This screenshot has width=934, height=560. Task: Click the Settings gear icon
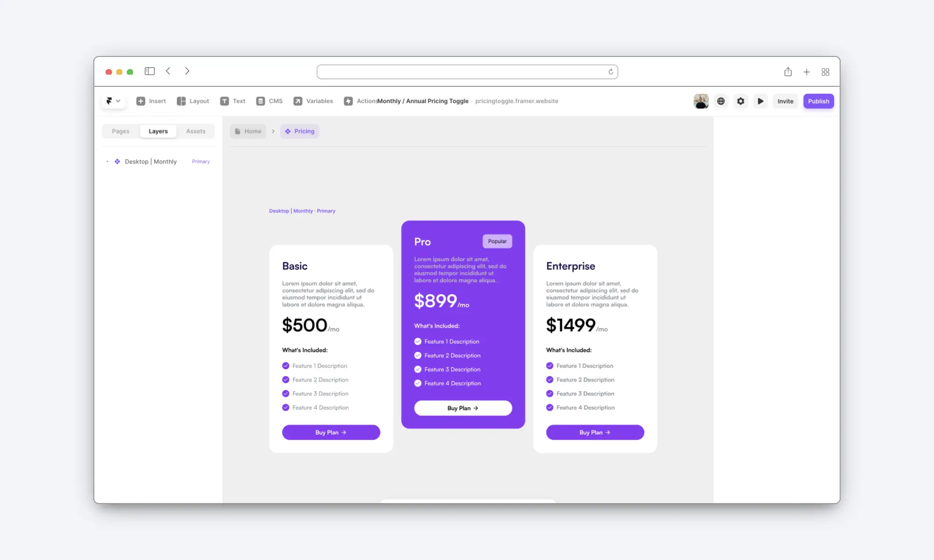click(741, 101)
